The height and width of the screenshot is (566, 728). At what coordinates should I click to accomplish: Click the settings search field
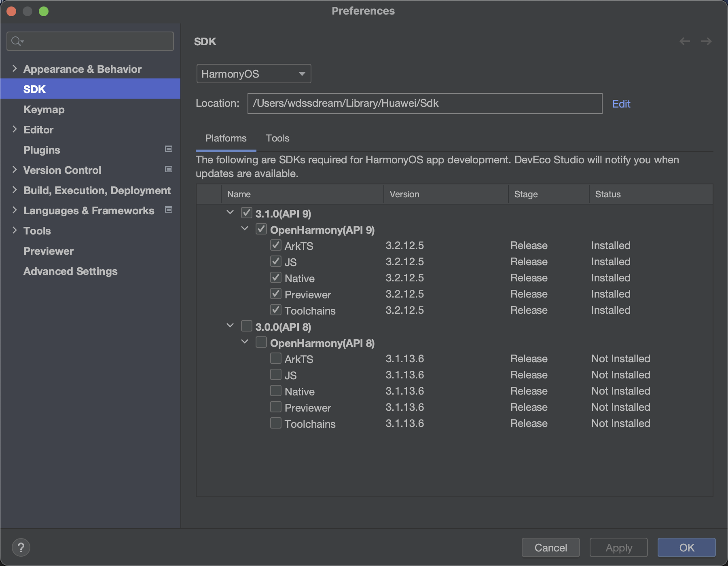(90, 41)
